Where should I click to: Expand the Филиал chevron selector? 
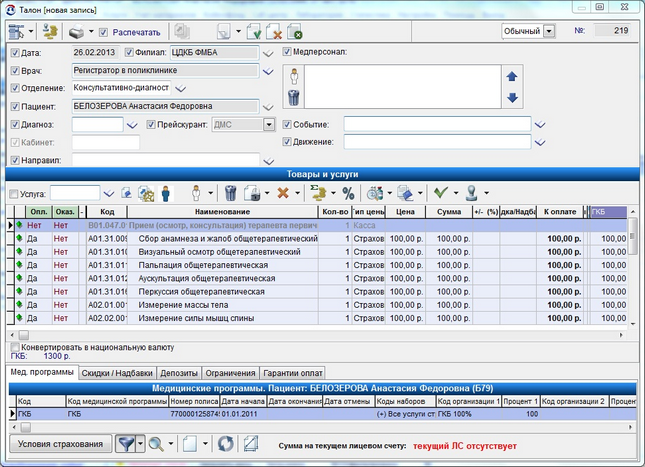tap(268, 53)
